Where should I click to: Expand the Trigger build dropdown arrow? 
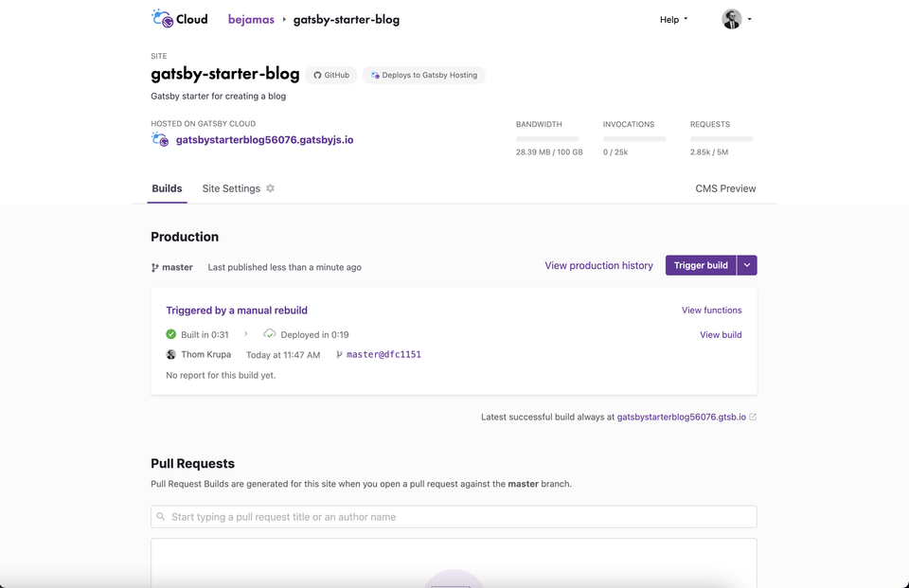[747, 265]
